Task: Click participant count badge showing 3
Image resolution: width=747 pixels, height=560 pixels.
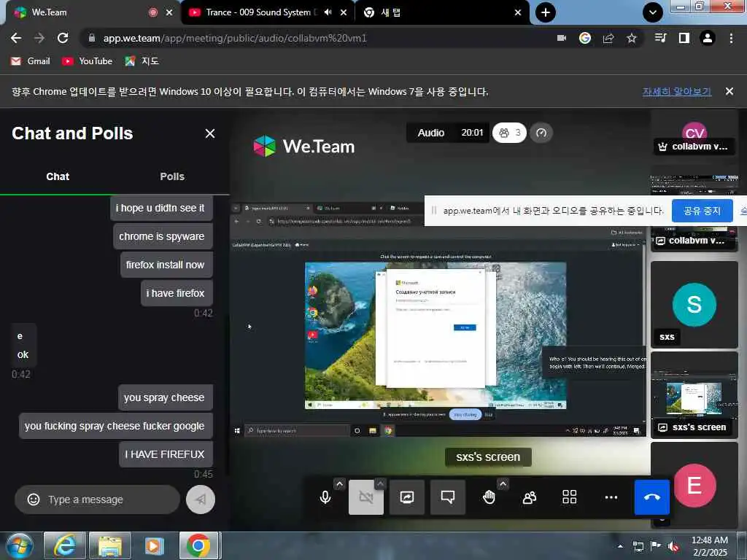Action: pyautogui.click(x=509, y=133)
